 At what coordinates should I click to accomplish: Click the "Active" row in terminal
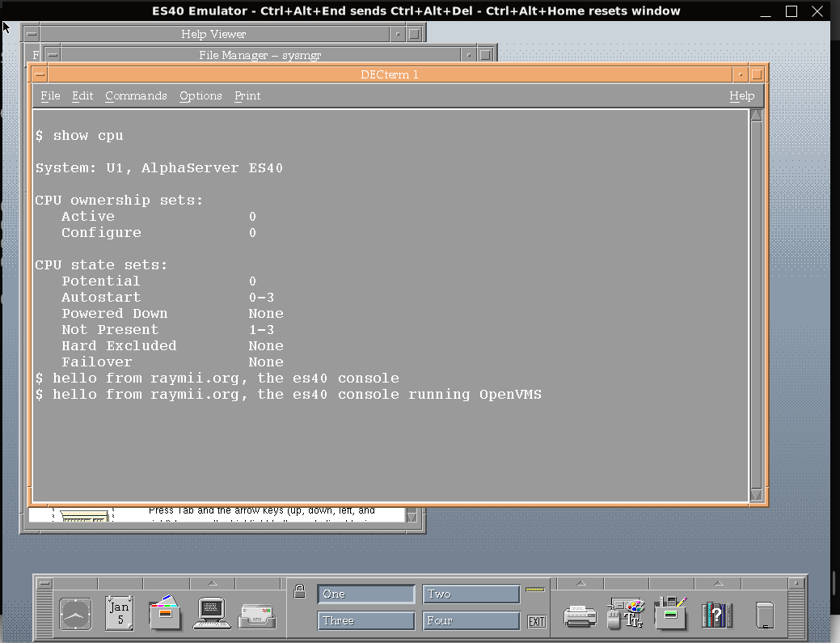(158, 217)
